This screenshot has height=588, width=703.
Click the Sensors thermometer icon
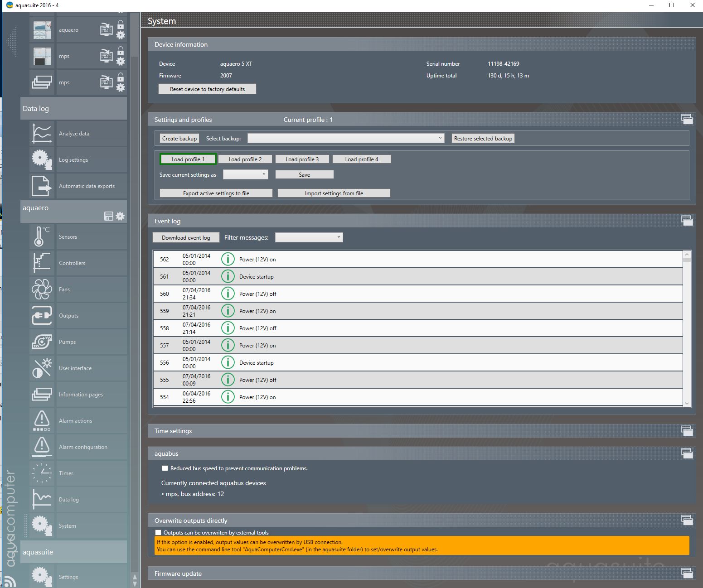tap(42, 237)
